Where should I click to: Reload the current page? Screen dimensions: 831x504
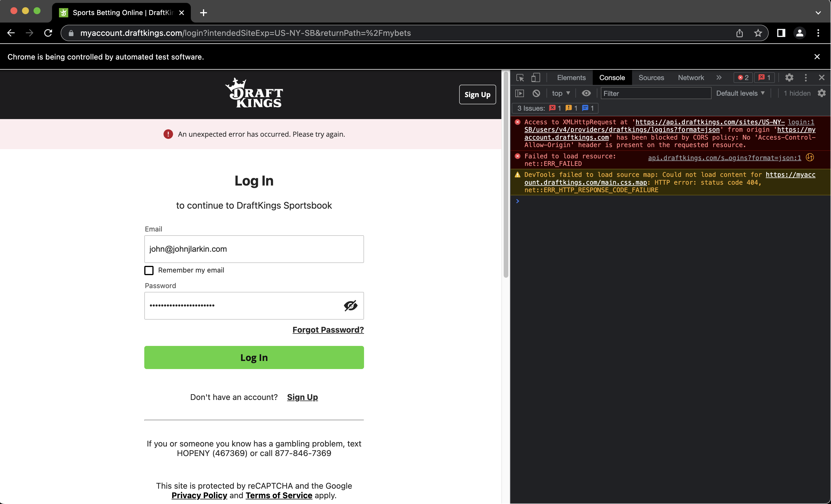click(x=48, y=33)
